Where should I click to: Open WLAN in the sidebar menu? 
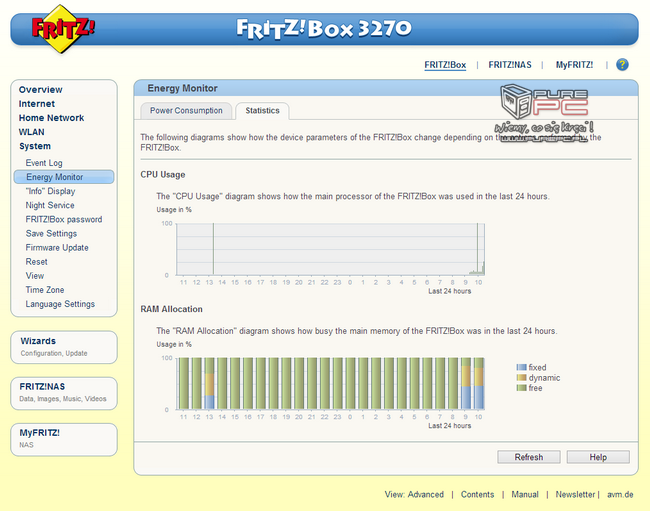tap(32, 132)
